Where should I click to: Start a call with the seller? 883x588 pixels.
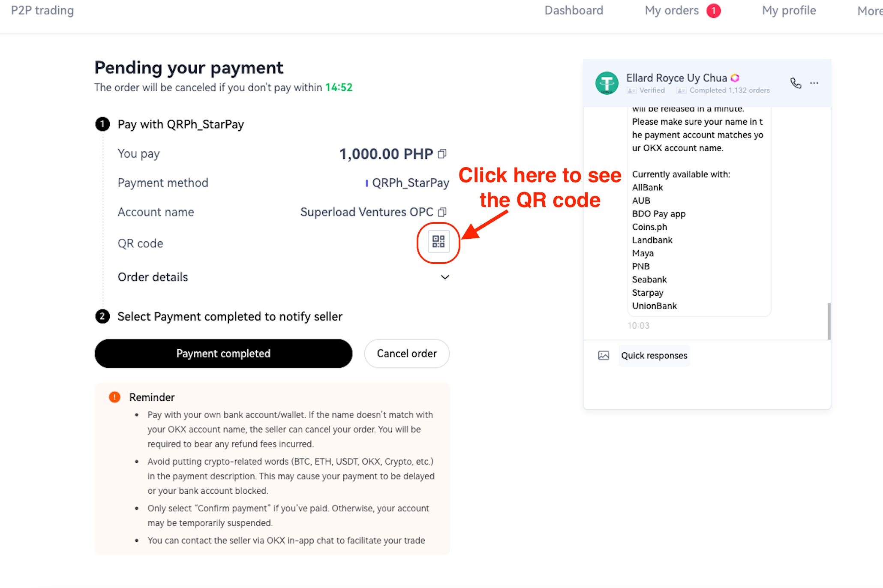796,83
